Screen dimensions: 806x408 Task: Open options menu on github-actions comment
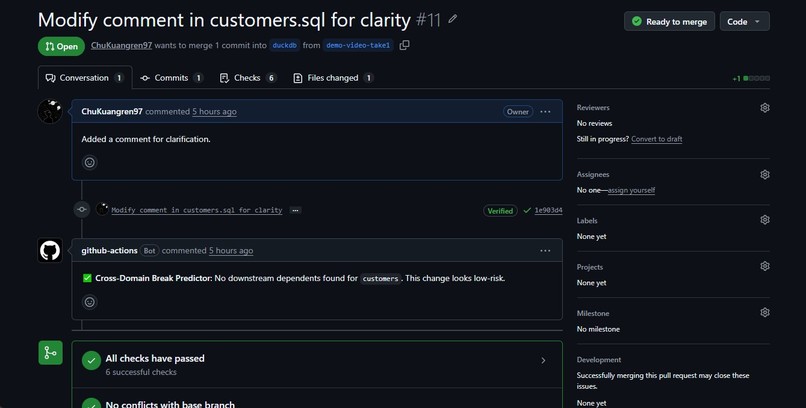tap(545, 251)
